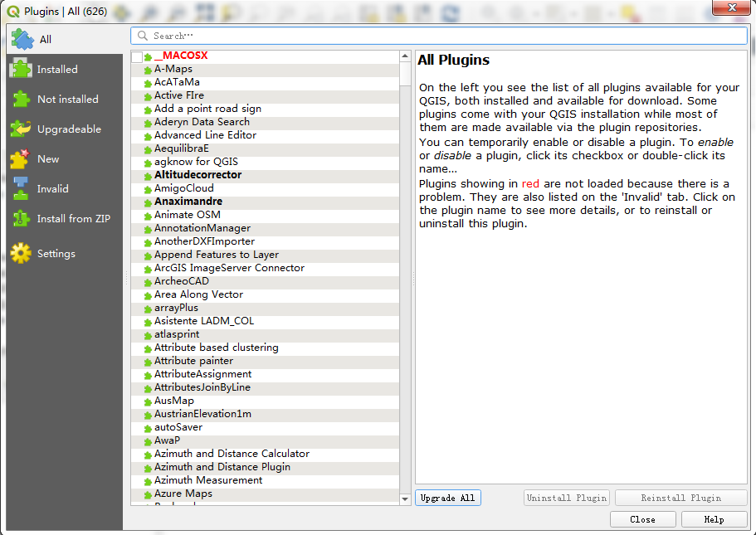Viewport: 756px width, 535px height.
Task: Click the New plugins icon
Action: pos(21,159)
